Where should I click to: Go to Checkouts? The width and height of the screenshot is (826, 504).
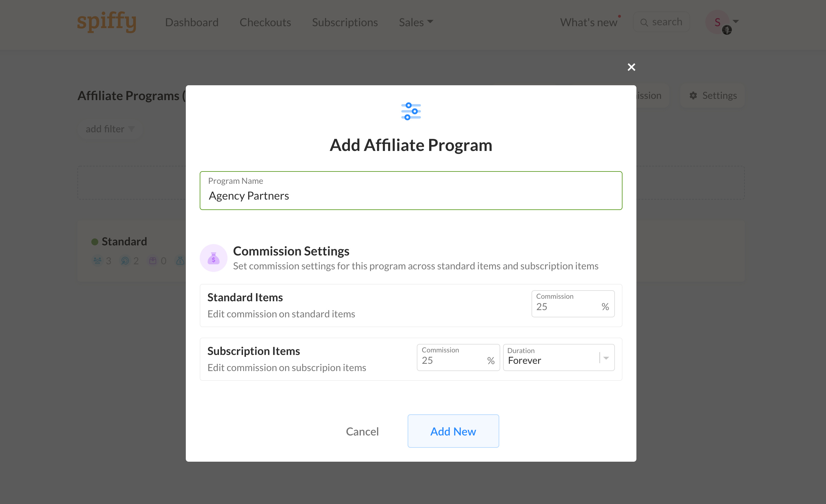265,22
